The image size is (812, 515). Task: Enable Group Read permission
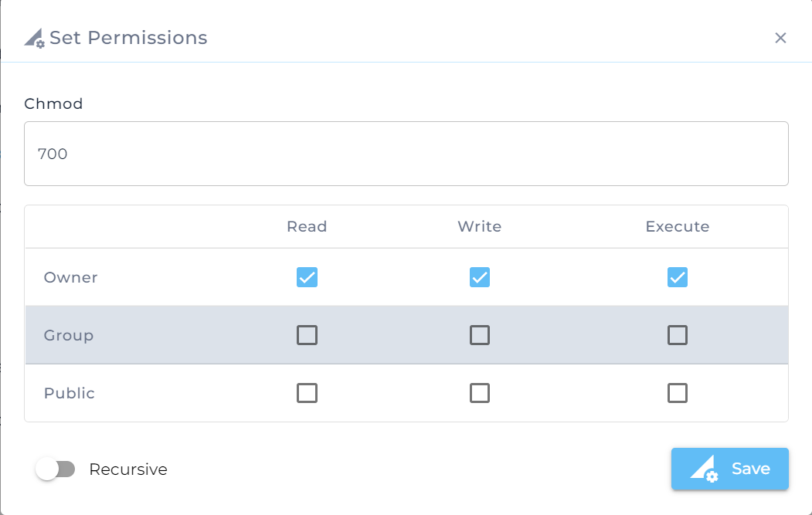307,335
